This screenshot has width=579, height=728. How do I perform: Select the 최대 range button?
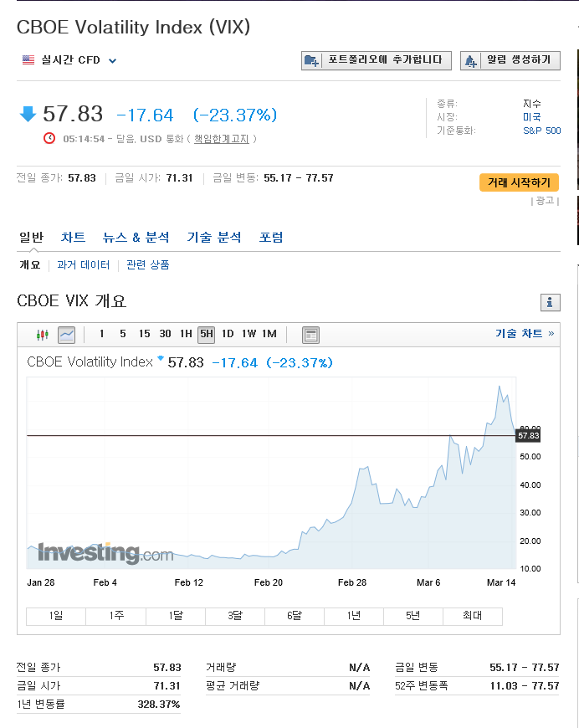(x=473, y=616)
